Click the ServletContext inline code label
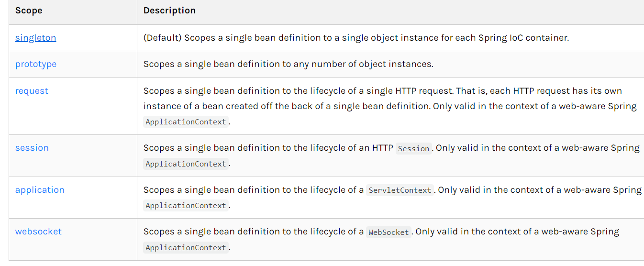 click(x=400, y=190)
